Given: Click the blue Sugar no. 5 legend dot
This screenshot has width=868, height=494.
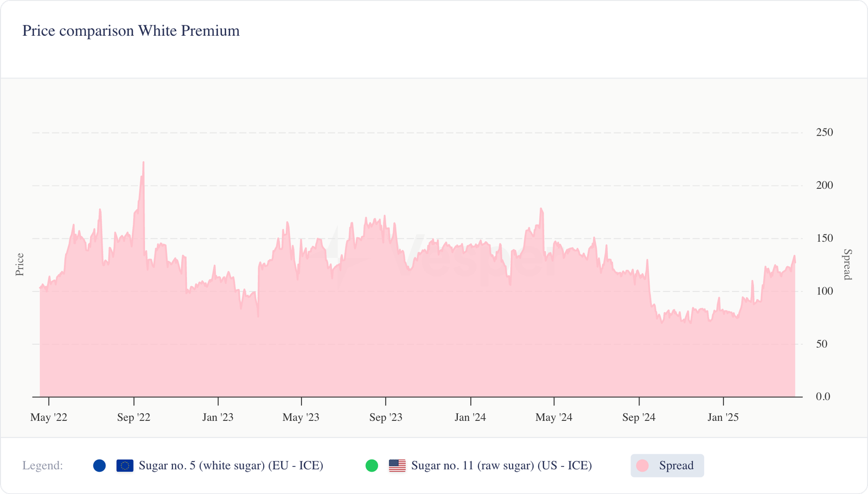Looking at the screenshot, I should tap(99, 466).
